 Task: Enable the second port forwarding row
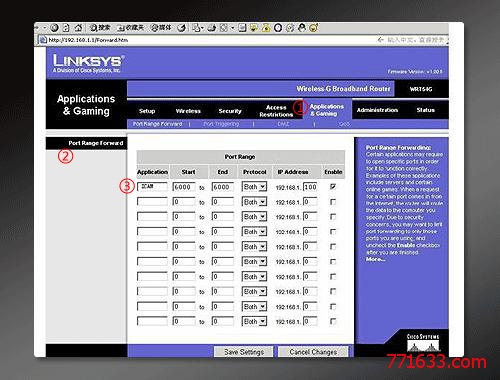coord(333,202)
